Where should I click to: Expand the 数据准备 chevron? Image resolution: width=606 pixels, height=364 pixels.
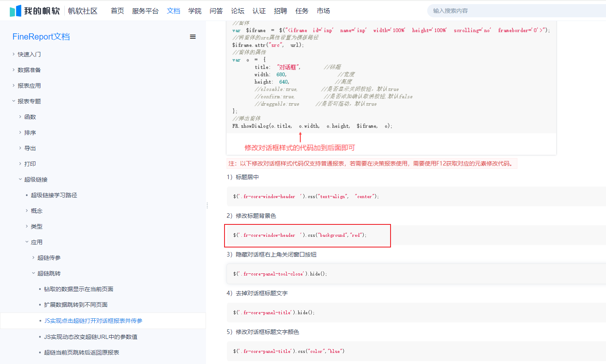14,70
